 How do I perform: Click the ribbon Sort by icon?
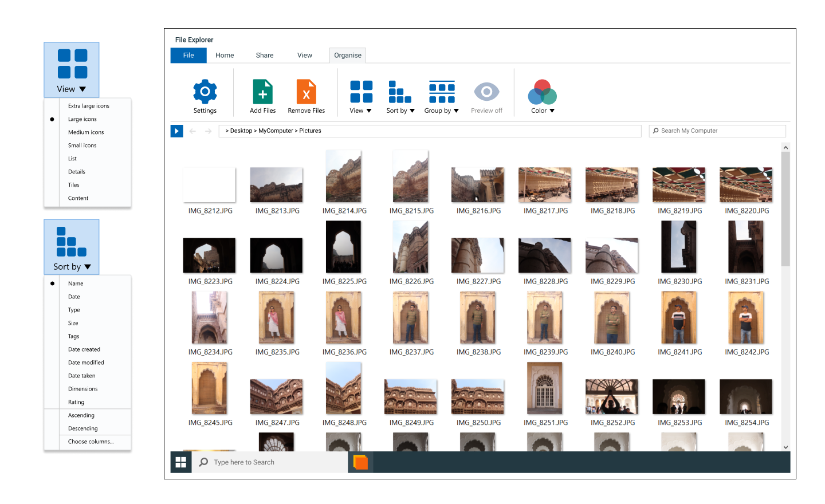coord(399,92)
